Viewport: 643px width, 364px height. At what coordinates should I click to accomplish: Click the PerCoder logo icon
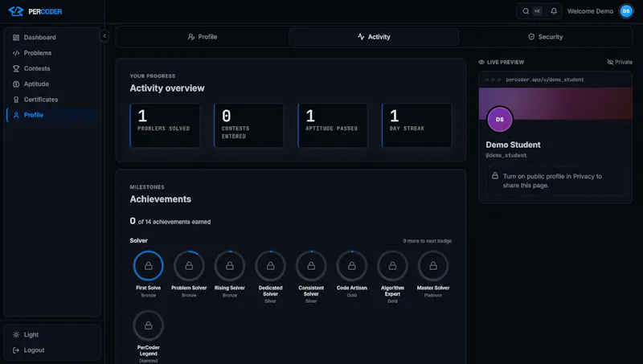(16, 11)
